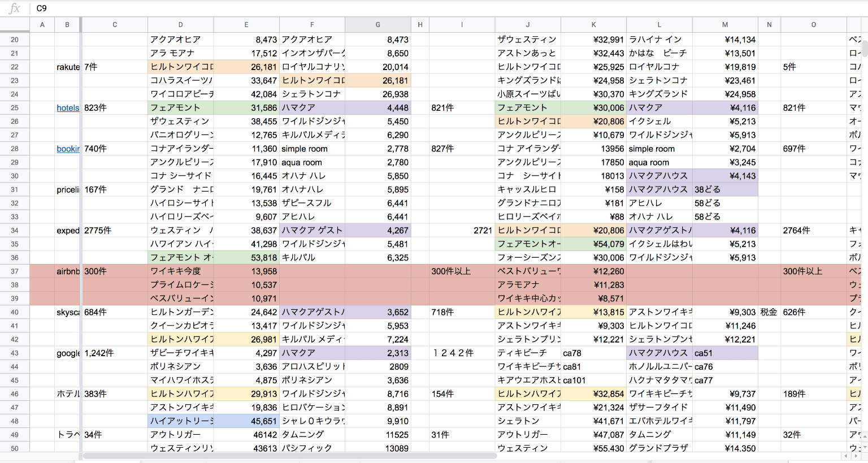The image size is (868, 463).
Task: Select the cell containing キャッスルヒロ
Action: pos(528,189)
